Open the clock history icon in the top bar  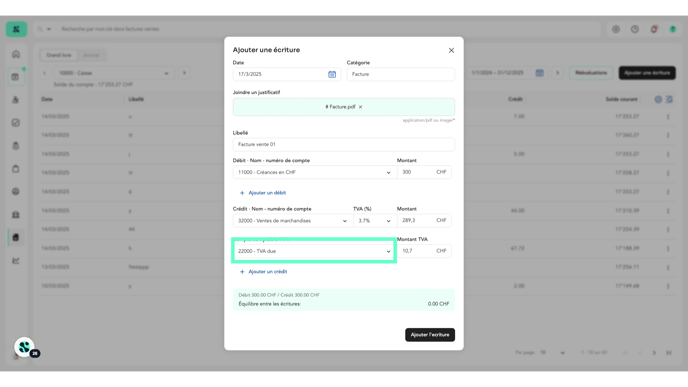tap(635, 29)
